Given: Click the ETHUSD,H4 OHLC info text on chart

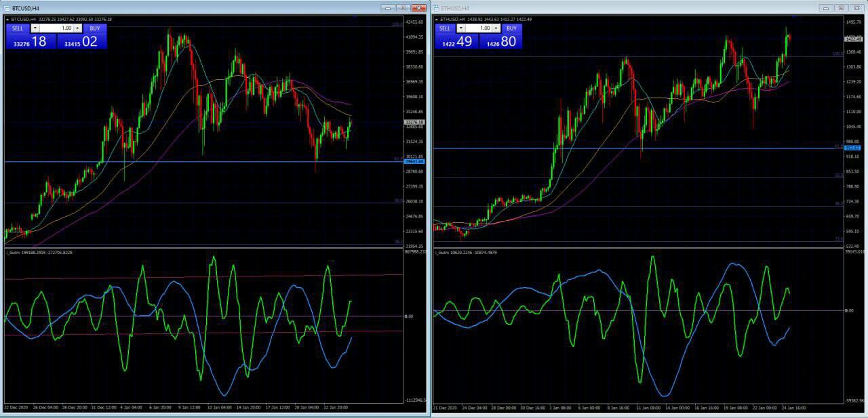Looking at the screenshot, I should pos(486,19).
